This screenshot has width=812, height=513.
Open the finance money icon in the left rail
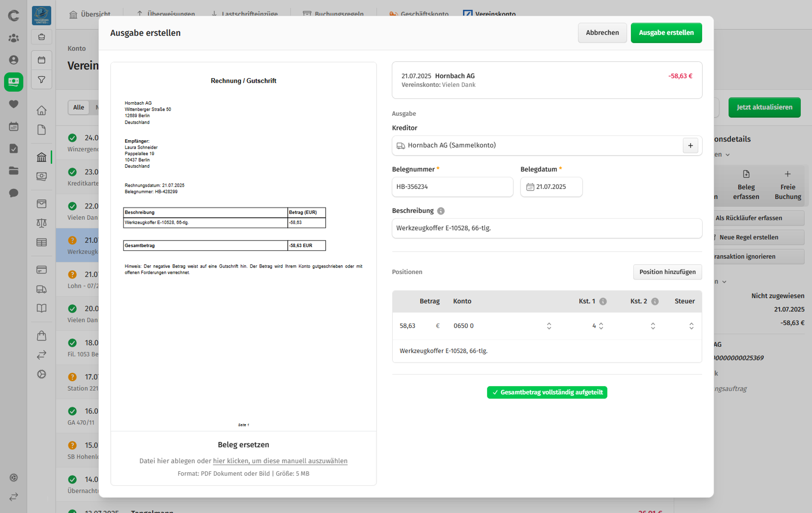(x=14, y=82)
